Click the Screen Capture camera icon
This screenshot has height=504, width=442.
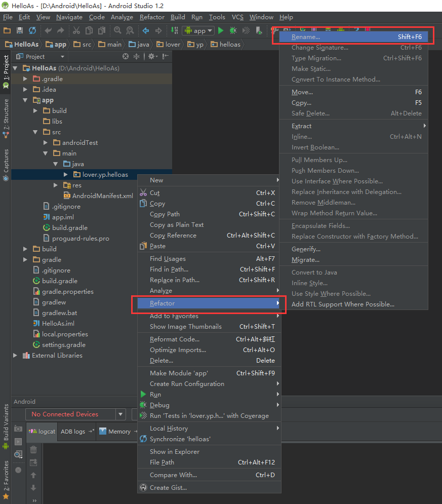[18, 429]
